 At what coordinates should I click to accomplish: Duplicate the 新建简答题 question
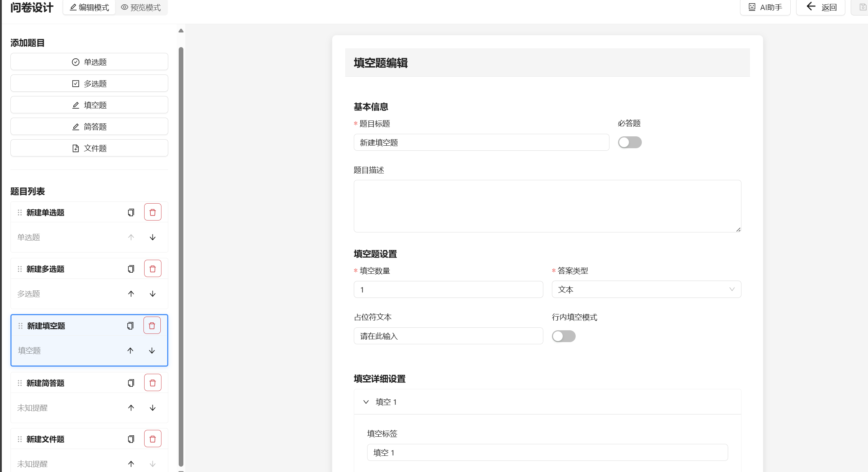(x=130, y=382)
